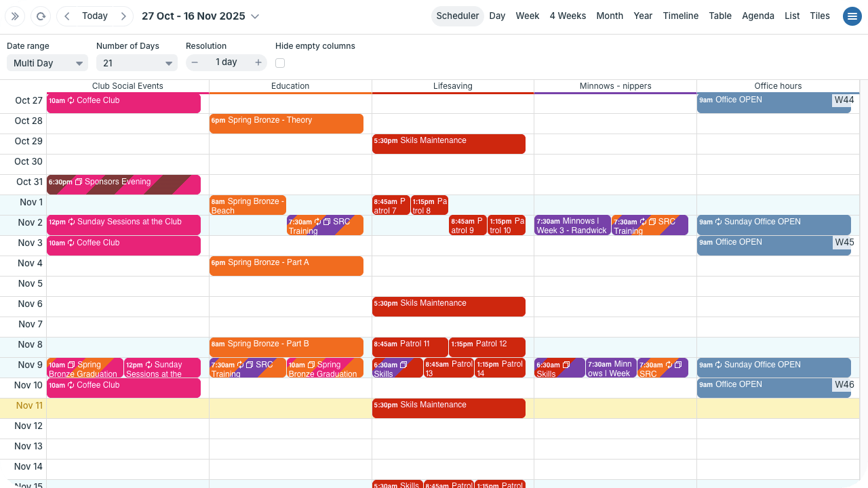Go to next date range arrow
868x488 pixels.
click(x=123, y=16)
